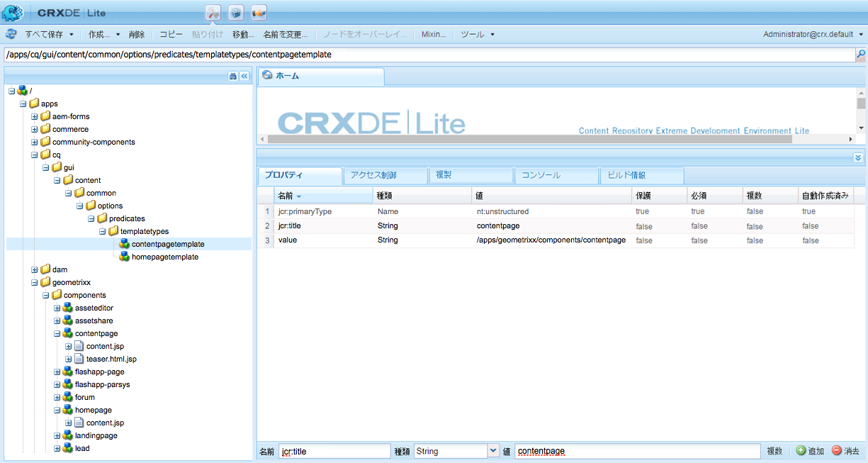Click the 値 column header
This screenshot has height=463, width=868.
(552, 196)
